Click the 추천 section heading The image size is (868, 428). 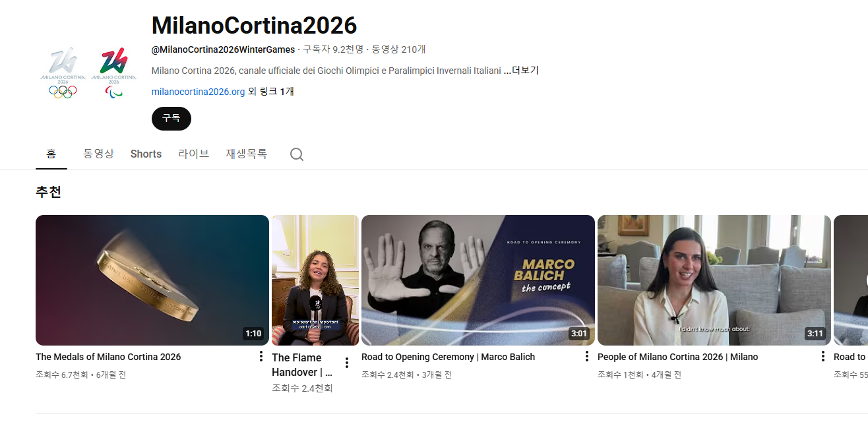(49, 193)
